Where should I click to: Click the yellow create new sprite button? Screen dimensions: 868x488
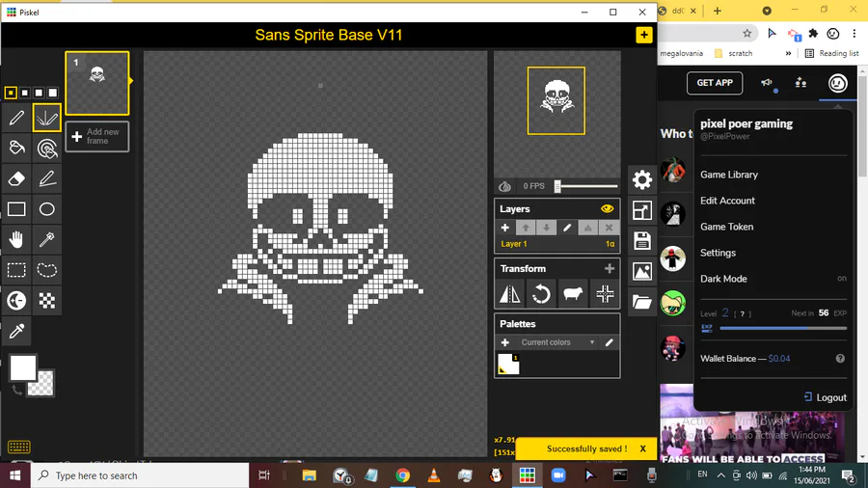[644, 35]
